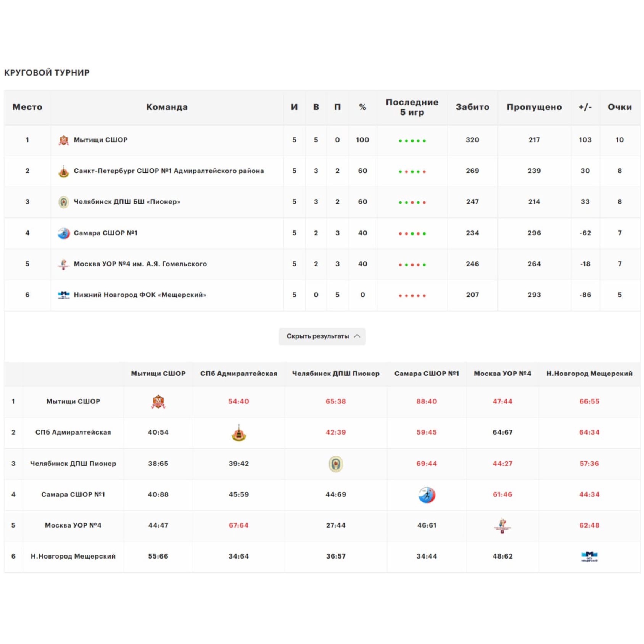Screen dimensions: 644x644
Task: Click СПб Адмиралтейская logo in results grid diagonal
Action: [x=239, y=433]
